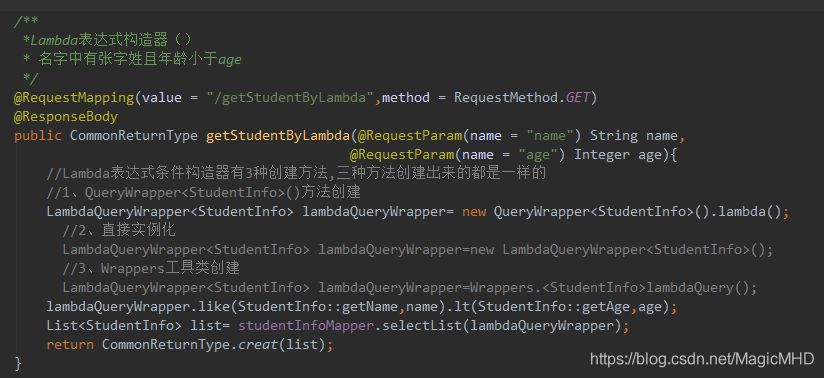Select the "/getStudentByLambda" string literal

290,98
